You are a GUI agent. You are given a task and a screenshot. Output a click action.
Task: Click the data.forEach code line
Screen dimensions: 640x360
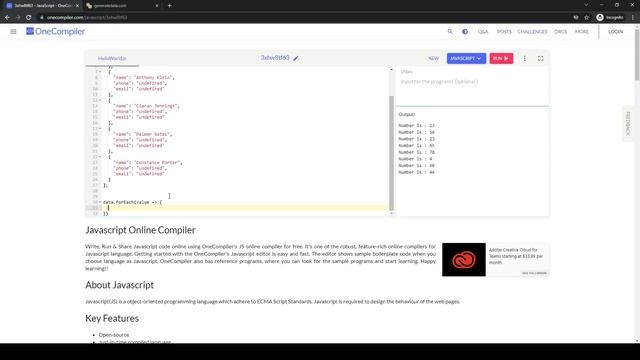coord(132,202)
